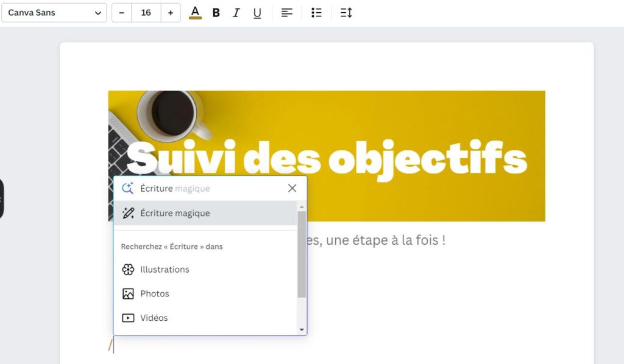The width and height of the screenshot is (624, 364).
Task: Enable underline for the text
Action: point(257,12)
